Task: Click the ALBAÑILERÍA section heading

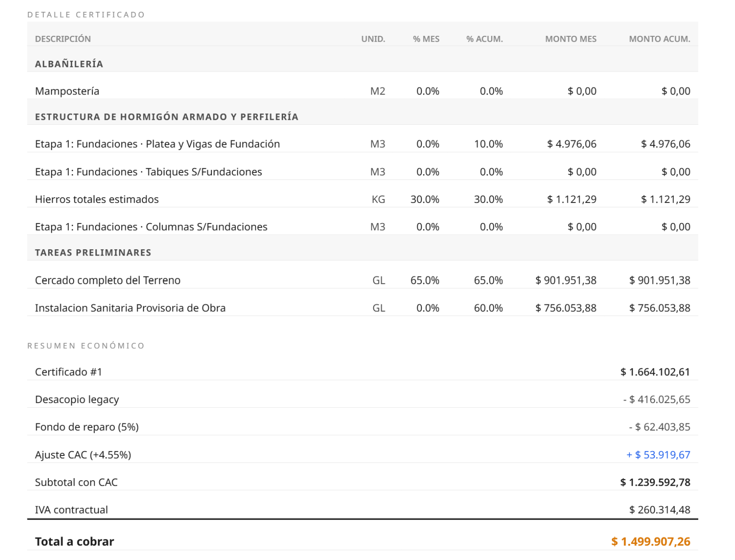Action: click(69, 64)
